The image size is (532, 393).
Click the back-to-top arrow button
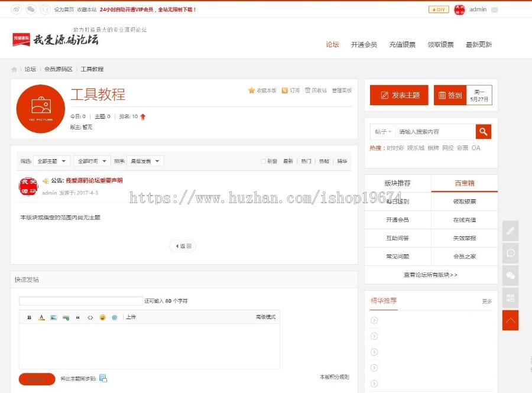click(x=510, y=320)
